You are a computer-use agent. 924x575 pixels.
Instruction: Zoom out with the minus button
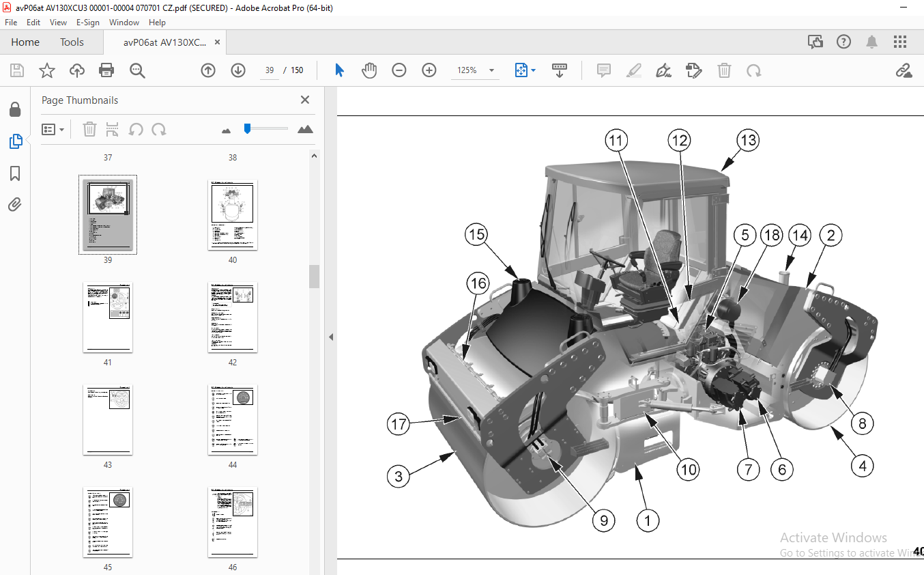point(399,70)
